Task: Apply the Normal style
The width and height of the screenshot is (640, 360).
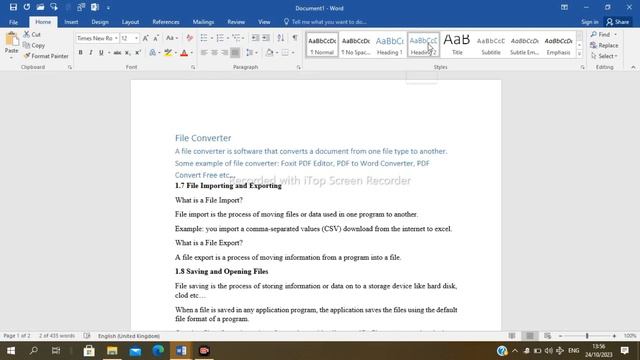Action: click(322, 45)
